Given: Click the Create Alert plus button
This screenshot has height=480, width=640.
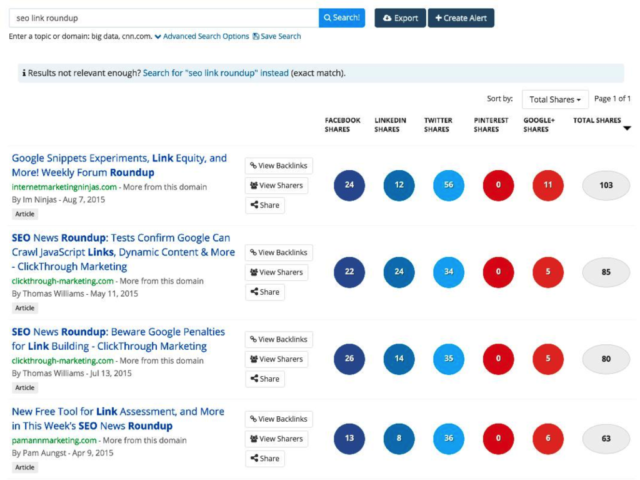Looking at the screenshot, I should (460, 18).
